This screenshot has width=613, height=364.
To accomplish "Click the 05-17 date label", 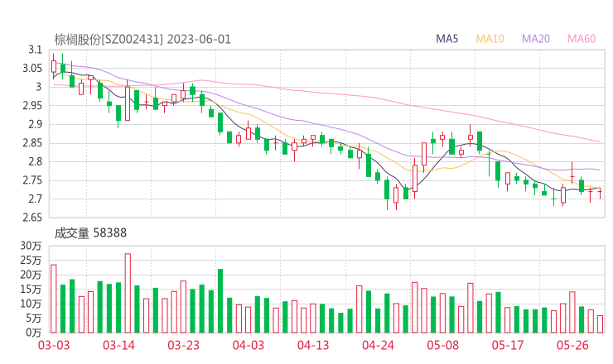I will tap(508, 345).
